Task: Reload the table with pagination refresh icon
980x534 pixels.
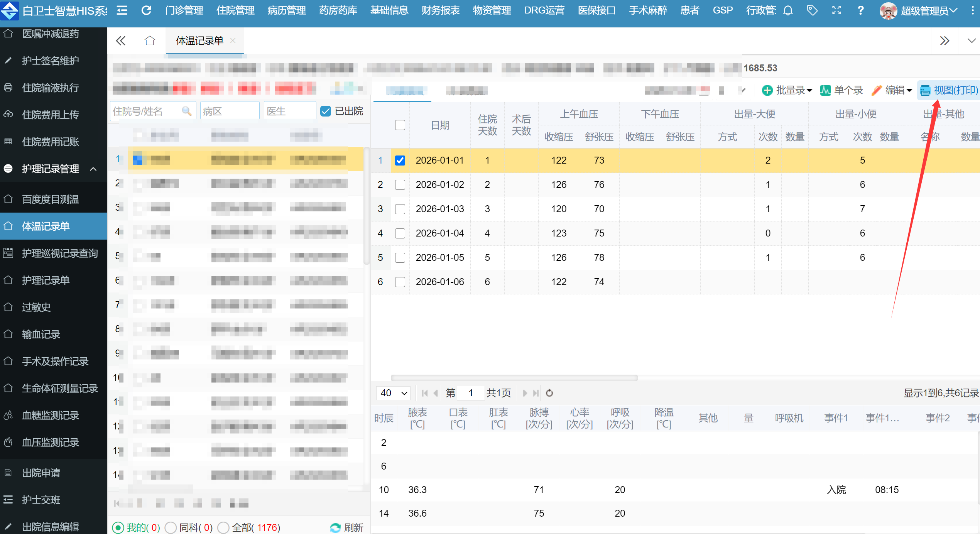Action: click(549, 393)
